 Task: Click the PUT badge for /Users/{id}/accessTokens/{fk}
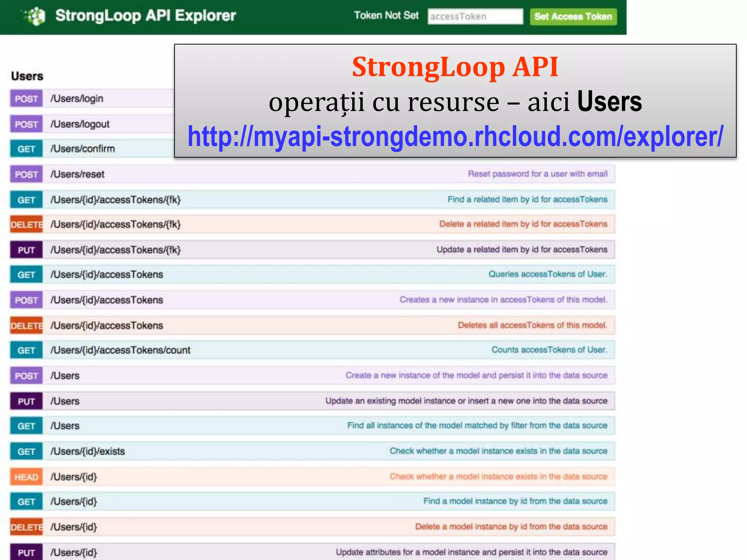26,250
